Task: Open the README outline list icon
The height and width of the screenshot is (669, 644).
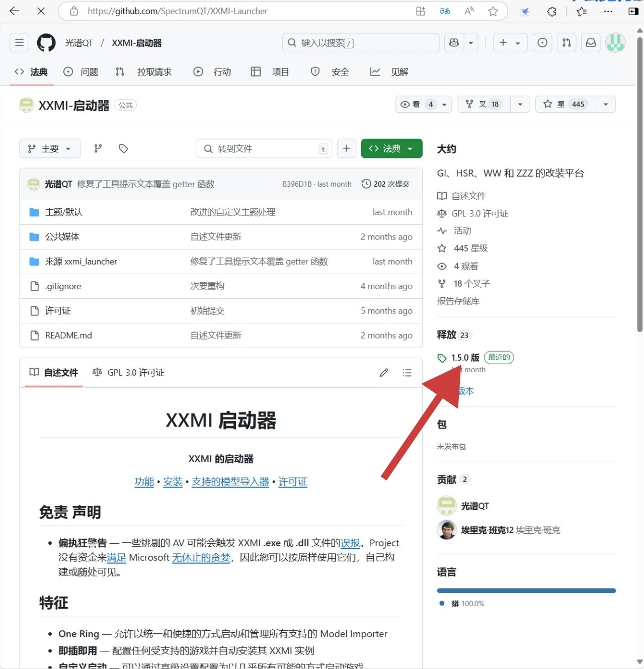Action: 407,373
